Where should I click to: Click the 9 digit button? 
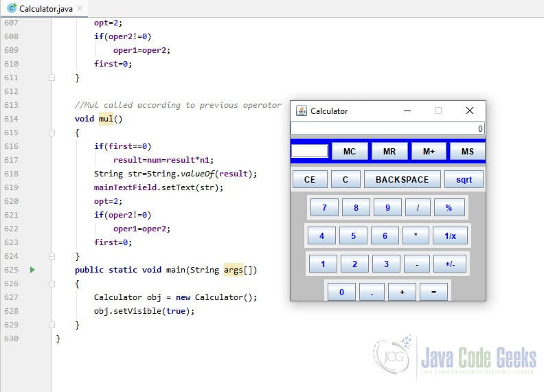tap(387, 207)
